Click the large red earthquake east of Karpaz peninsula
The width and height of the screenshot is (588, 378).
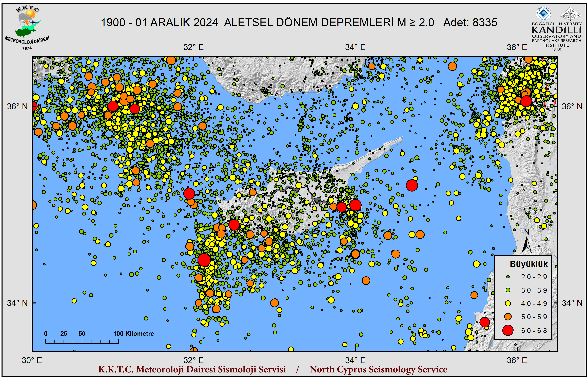412,185
